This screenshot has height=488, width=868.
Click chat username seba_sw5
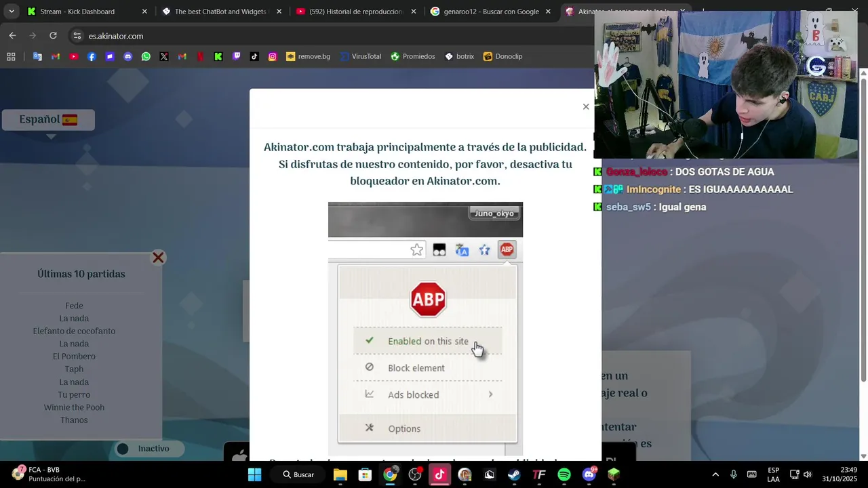point(628,207)
